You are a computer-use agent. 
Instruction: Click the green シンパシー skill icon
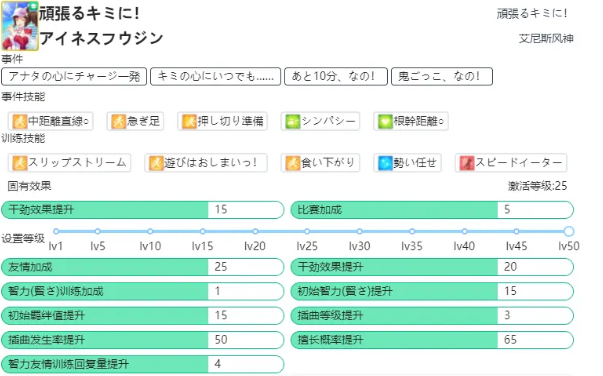[x=293, y=121]
